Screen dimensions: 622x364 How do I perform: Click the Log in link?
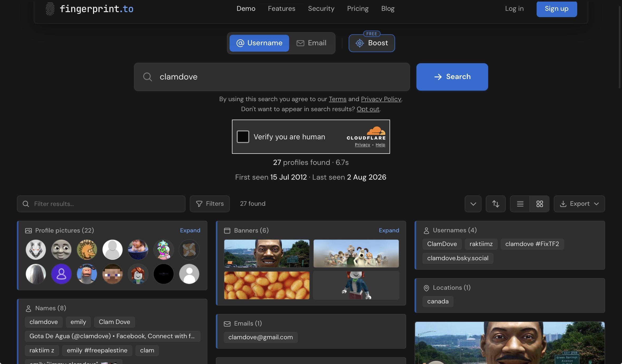click(514, 8)
